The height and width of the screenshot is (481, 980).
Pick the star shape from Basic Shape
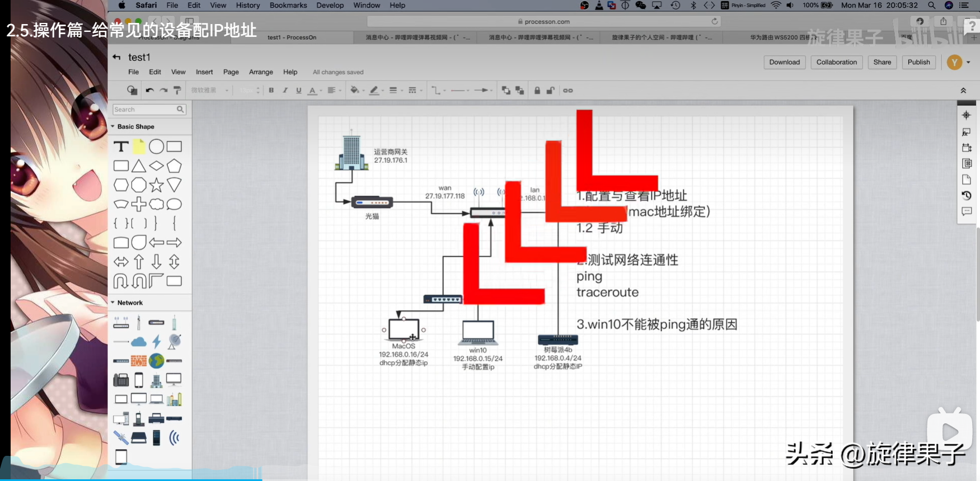click(157, 185)
